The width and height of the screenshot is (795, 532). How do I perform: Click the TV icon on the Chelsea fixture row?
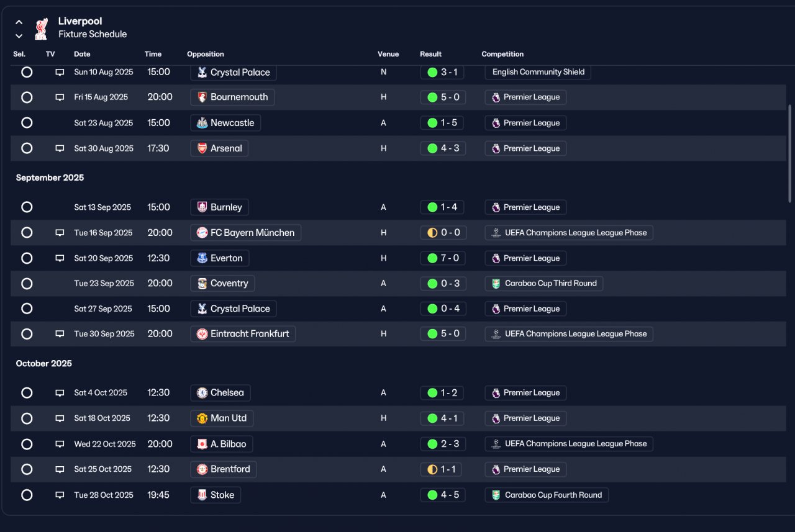tap(60, 393)
